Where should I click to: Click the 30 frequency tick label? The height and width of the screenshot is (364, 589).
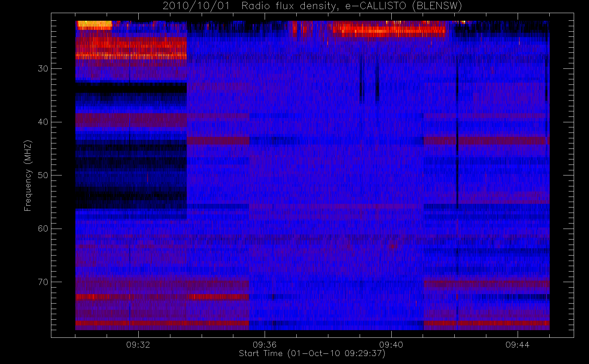tap(43, 69)
